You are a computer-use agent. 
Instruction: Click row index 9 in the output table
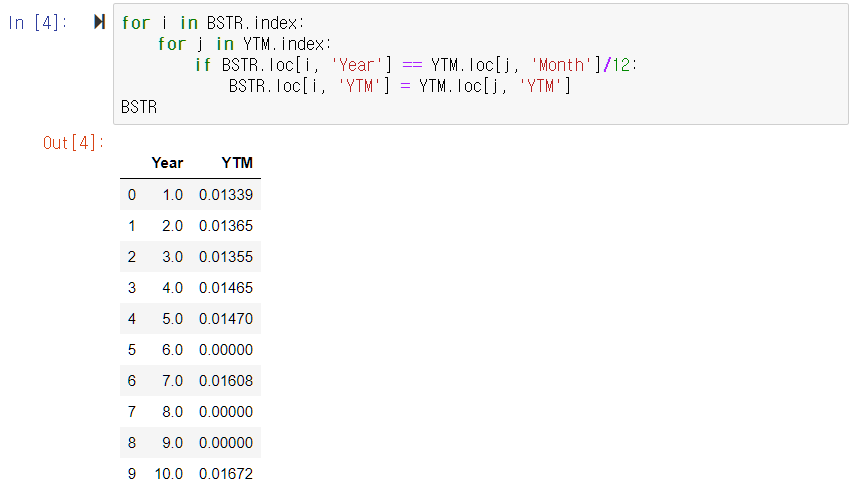[132, 474]
